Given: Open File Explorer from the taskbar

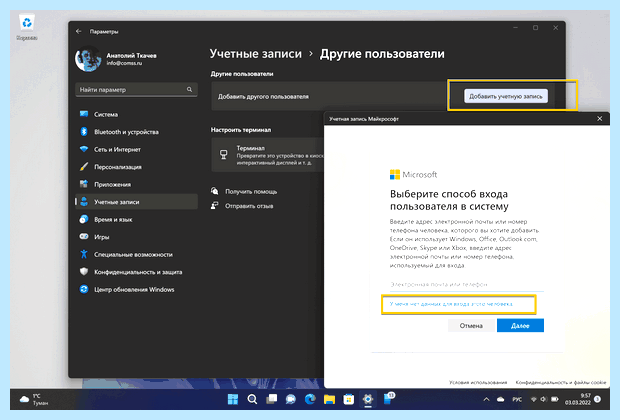Looking at the screenshot, I should point(329,399).
